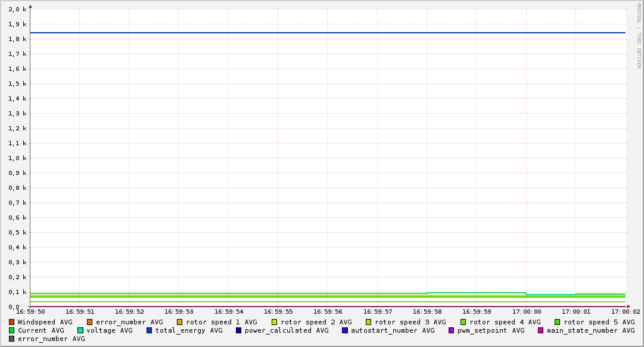Select the rotor speed 1 AVG swatch
The height and width of the screenshot is (347, 644).
click(180, 322)
